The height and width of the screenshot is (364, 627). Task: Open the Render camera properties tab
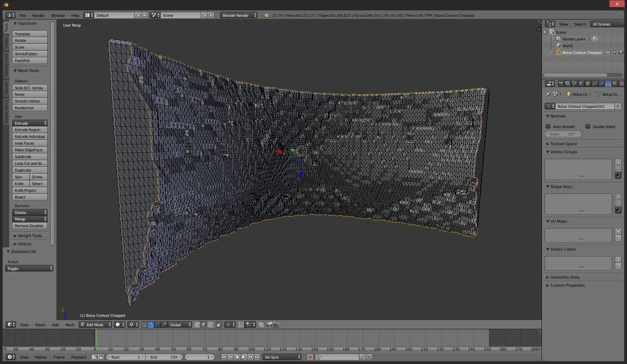coord(561,84)
